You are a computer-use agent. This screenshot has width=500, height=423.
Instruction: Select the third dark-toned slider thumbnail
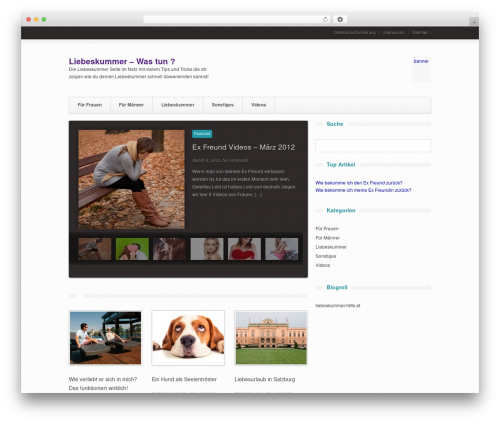pyautogui.click(x=169, y=249)
